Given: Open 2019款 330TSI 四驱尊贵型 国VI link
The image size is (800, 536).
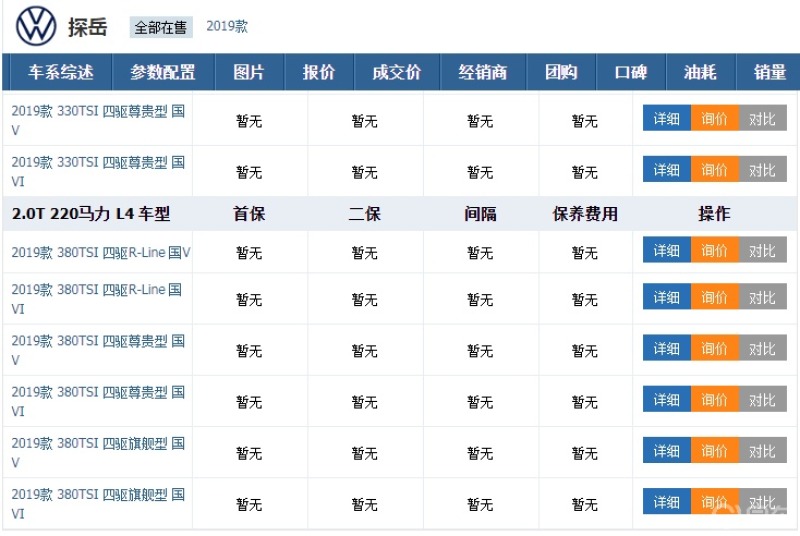Looking at the screenshot, I should [x=98, y=171].
